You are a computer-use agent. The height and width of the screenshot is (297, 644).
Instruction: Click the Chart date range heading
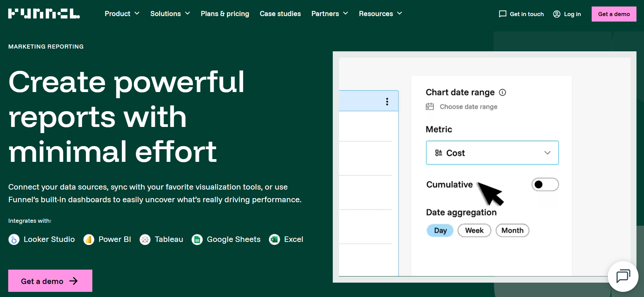460,92
